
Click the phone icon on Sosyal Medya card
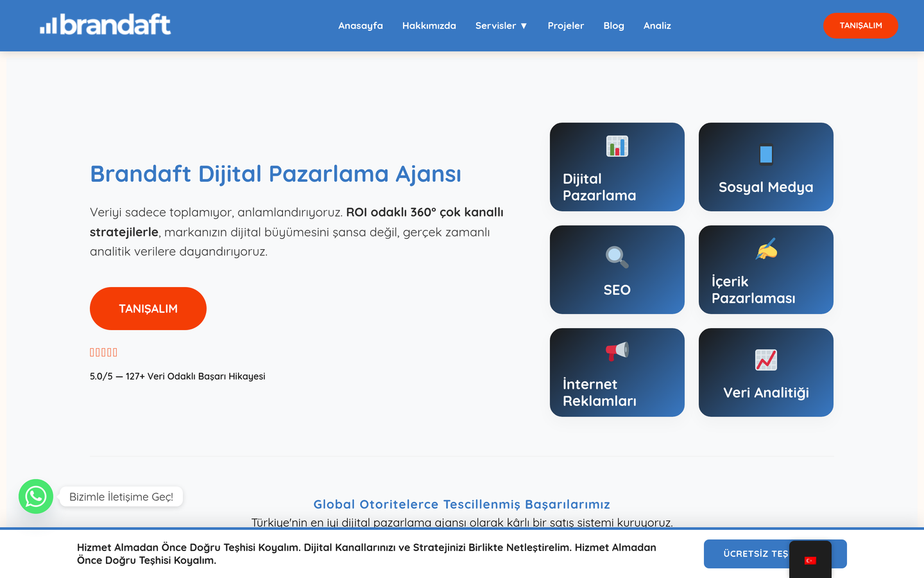(766, 154)
